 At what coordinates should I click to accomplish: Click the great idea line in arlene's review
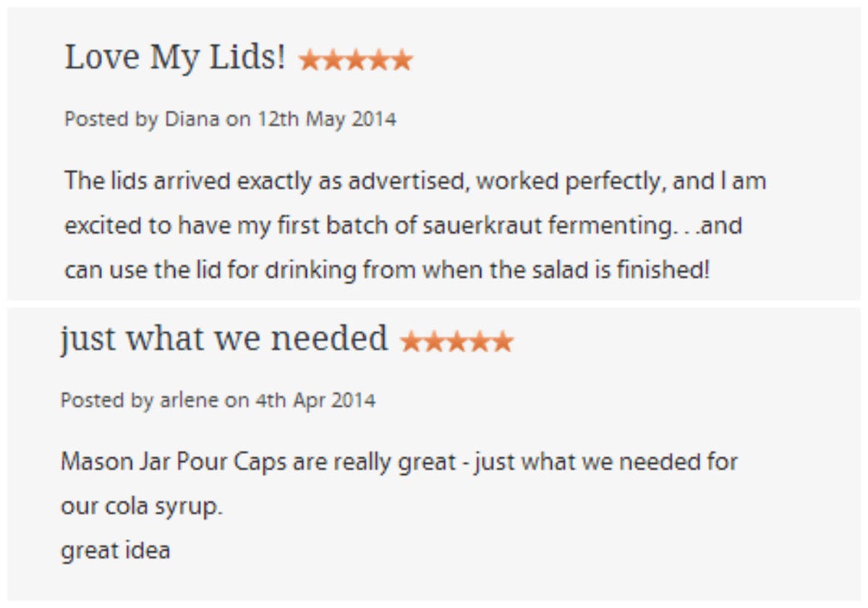click(116, 551)
